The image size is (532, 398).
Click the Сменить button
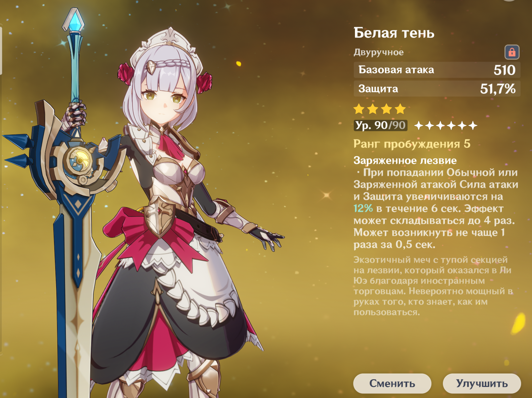click(x=392, y=383)
